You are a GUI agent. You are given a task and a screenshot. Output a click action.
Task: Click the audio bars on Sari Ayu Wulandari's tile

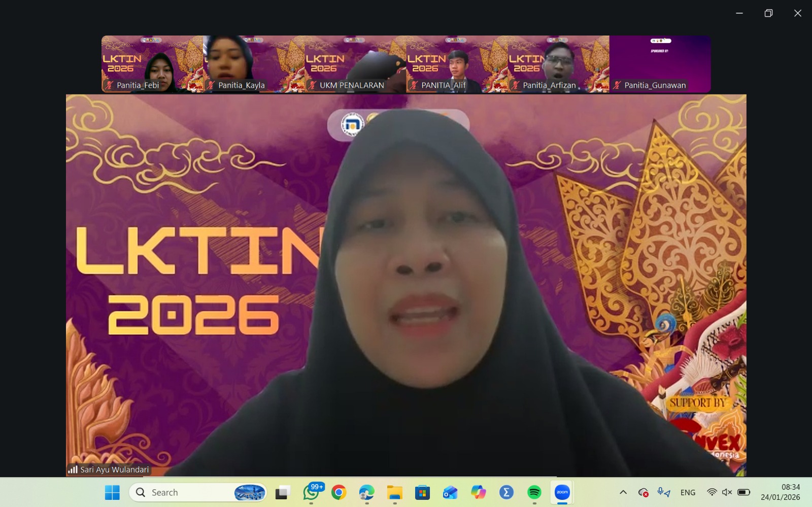[72, 469]
